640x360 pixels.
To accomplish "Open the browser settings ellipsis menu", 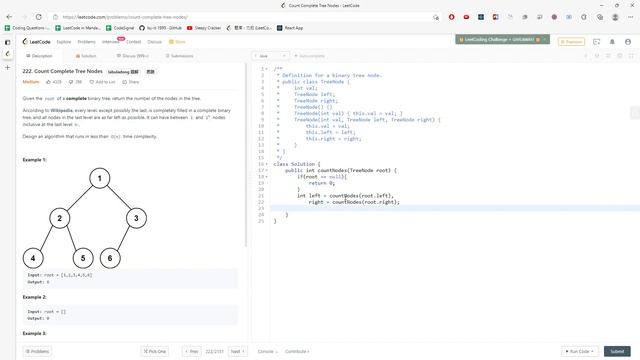I will [x=631, y=17].
